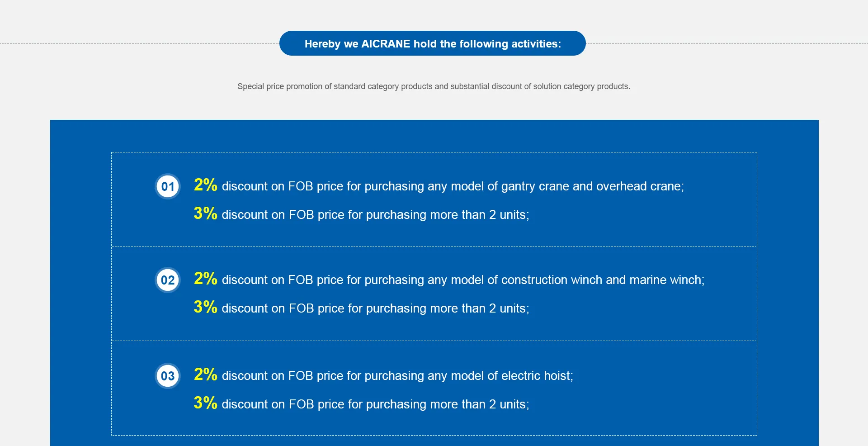
Task: Click 2% next to the electric hoist discount
Action: [x=205, y=375]
